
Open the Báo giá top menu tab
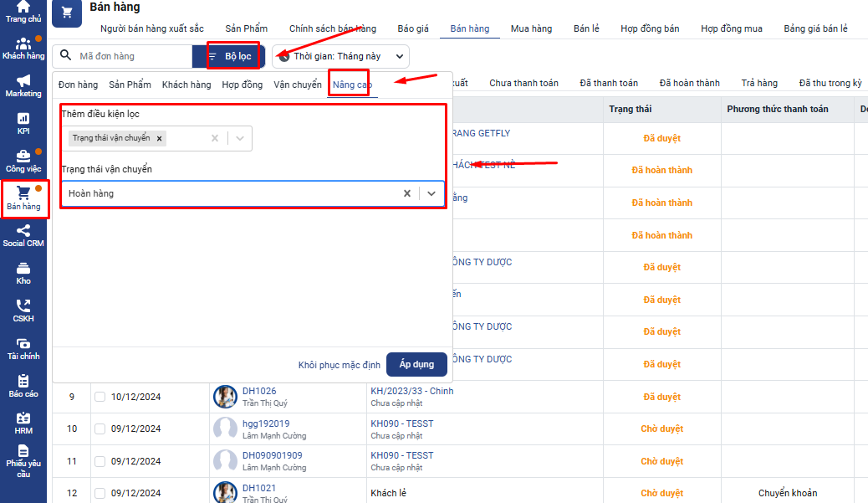[x=413, y=28]
